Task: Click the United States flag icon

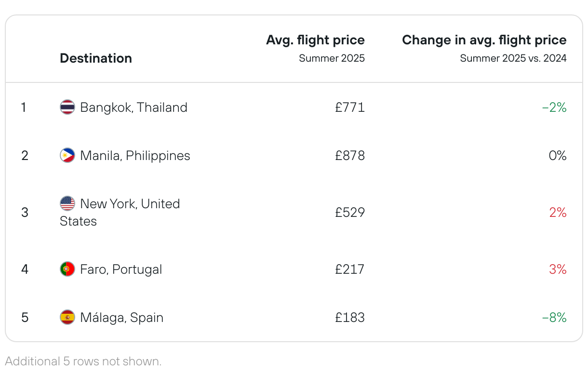Action: [67, 203]
